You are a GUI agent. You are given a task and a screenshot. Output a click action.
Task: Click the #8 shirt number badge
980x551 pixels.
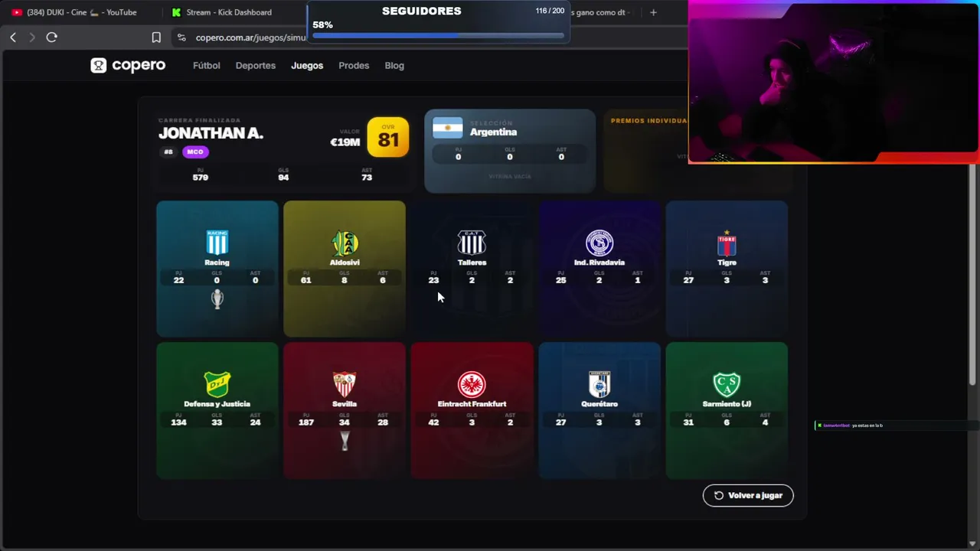[x=168, y=152]
